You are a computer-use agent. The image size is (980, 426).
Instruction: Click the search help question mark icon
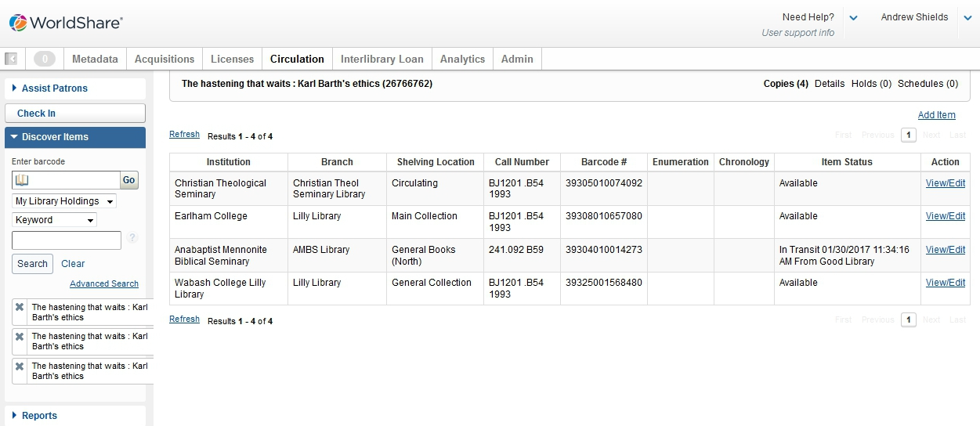pos(132,238)
